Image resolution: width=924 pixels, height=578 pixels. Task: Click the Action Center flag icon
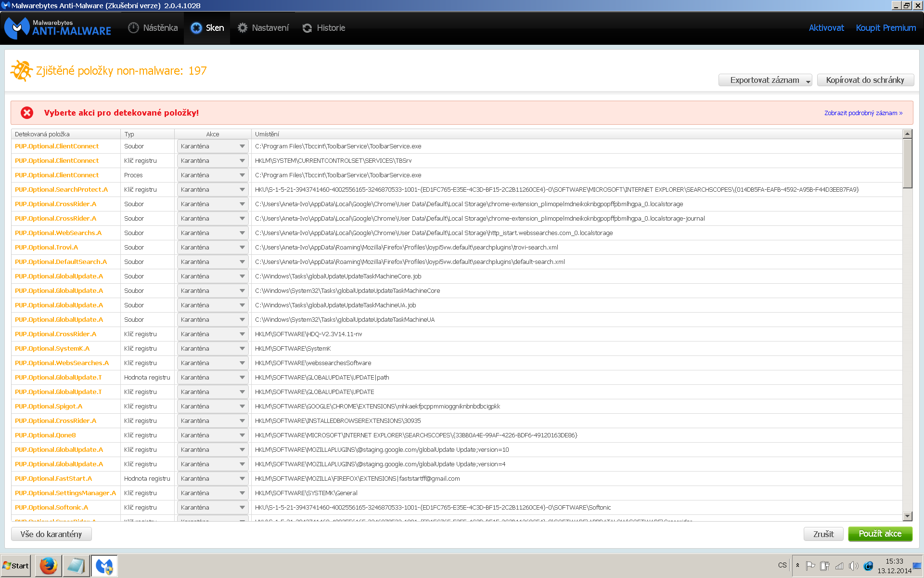(x=810, y=566)
